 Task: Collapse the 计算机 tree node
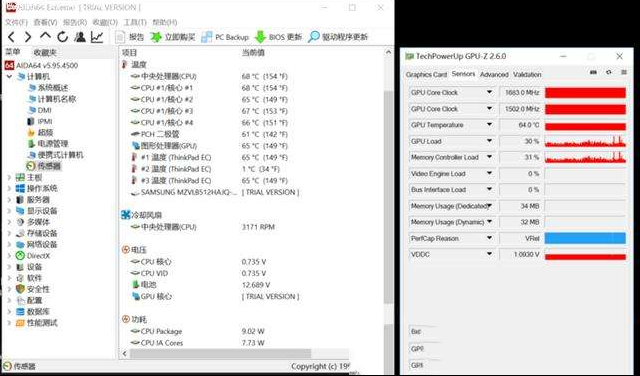tap(9, 77)
